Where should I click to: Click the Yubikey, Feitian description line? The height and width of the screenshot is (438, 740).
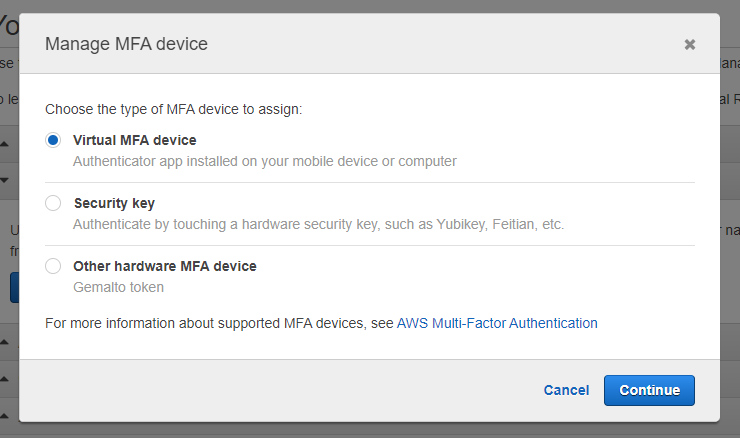318,224
